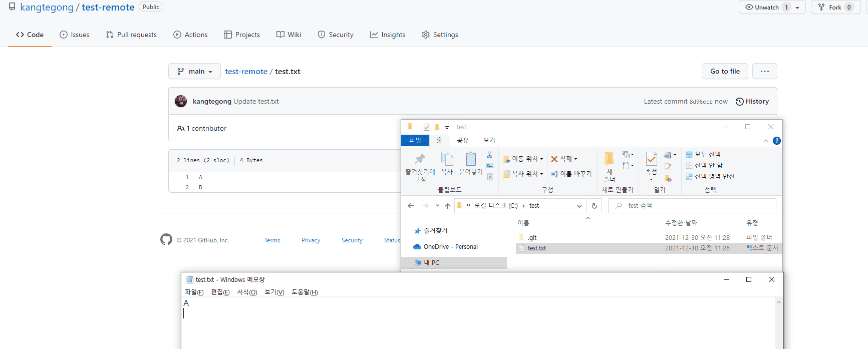The width and height of the screenshot is (868, 349).
Task: Open Notepad 편집(E) menu
Action: pyautogui.click(x=220, y=292)
